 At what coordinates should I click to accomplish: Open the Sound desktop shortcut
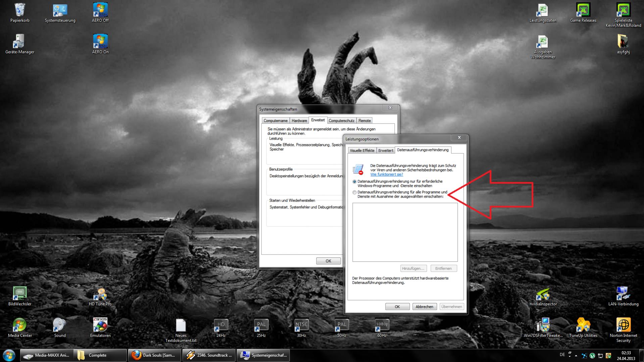tap(60, 328)
